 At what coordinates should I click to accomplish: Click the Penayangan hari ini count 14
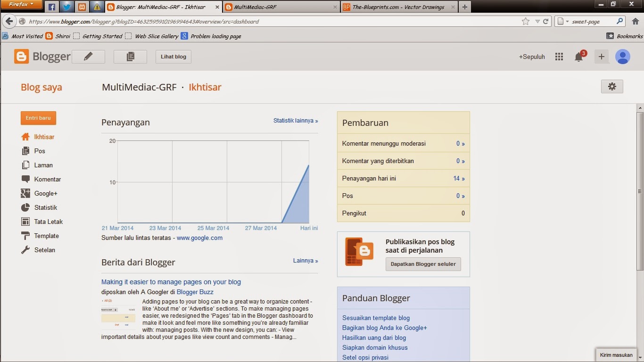459,179
